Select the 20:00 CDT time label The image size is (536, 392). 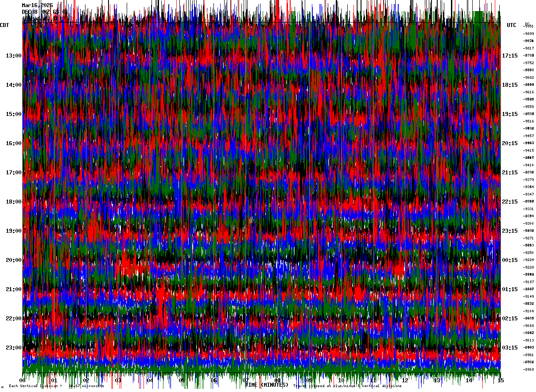click(x=14, y=260)
